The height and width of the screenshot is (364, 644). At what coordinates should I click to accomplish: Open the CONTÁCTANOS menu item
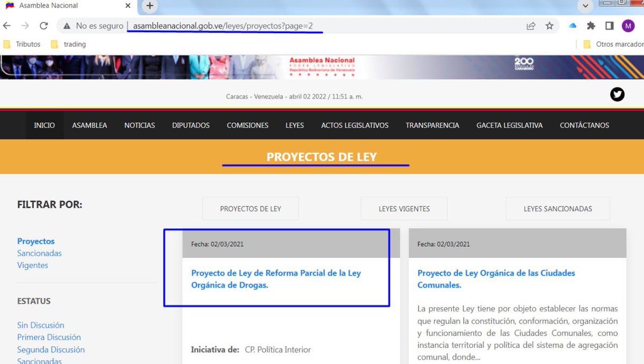click(x=584, y=125)
